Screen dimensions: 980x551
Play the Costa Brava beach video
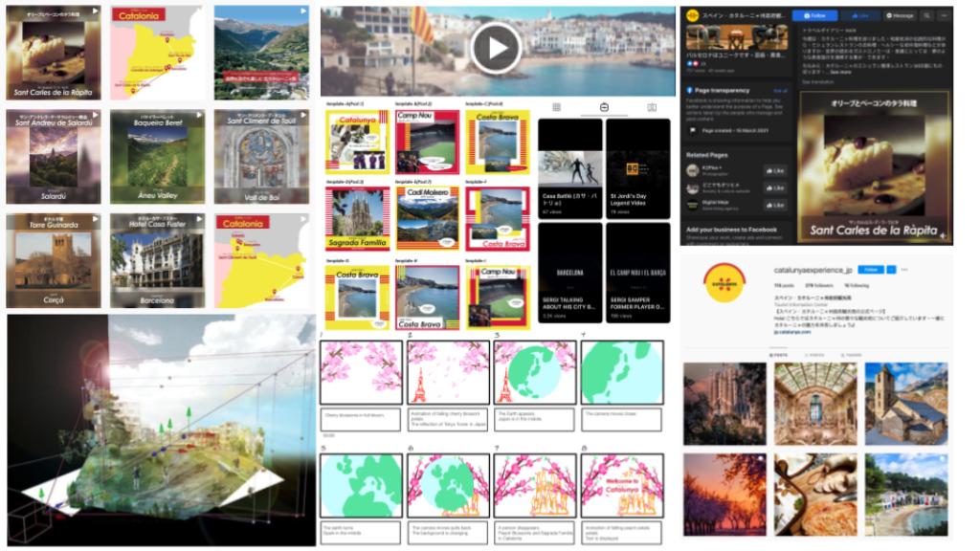coord(496,47)
